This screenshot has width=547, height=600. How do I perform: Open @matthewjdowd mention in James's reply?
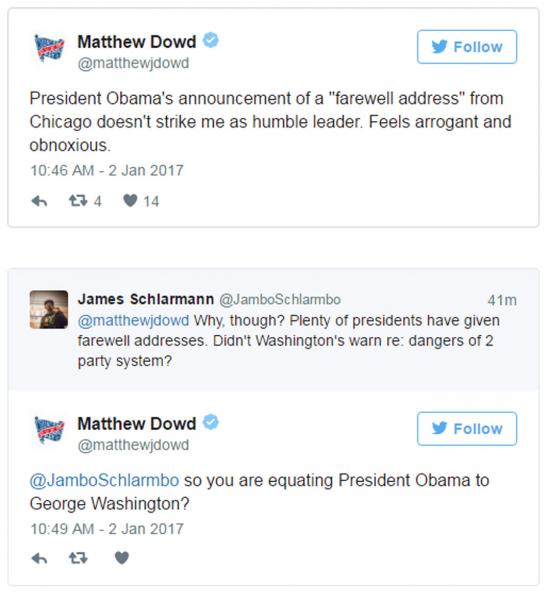click(133, 320)
